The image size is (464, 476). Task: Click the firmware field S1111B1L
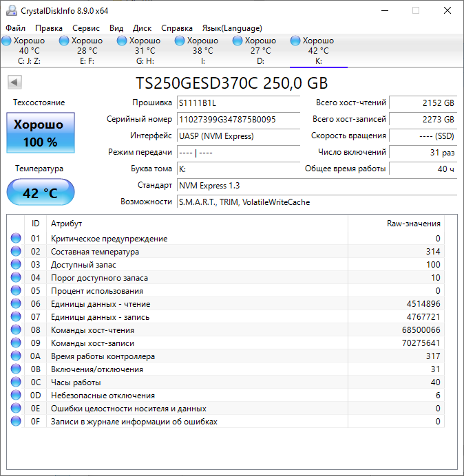(x=238, y=103)
